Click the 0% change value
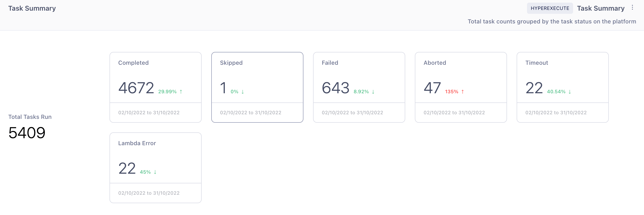The image size is (644, 215). coord(234,92)
